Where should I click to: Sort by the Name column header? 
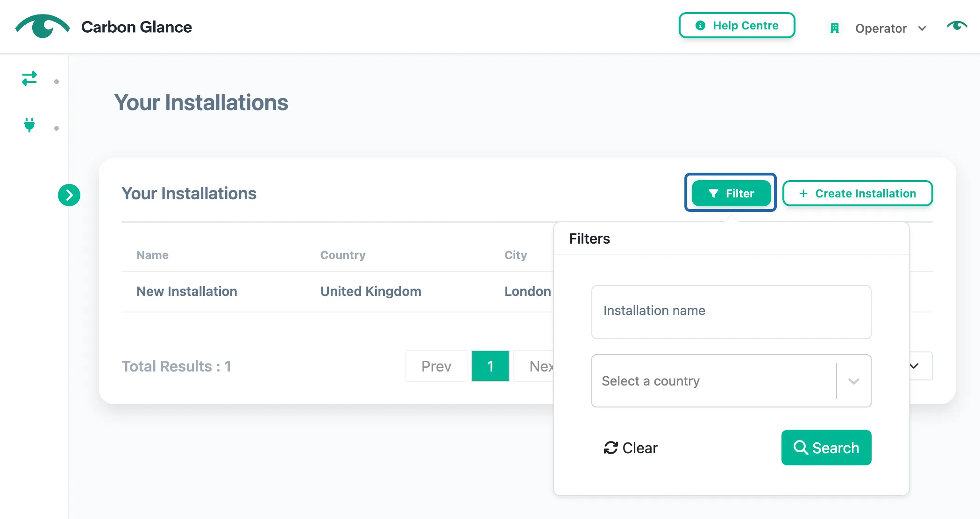(153, 255)
